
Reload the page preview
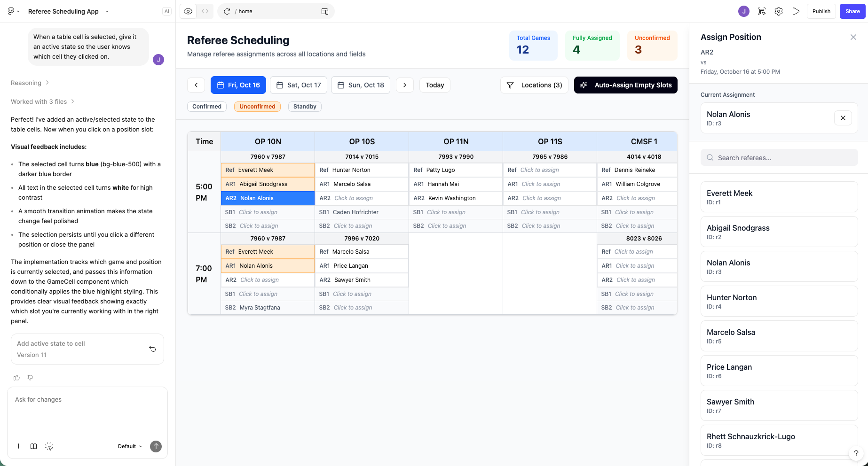point(227,11)
